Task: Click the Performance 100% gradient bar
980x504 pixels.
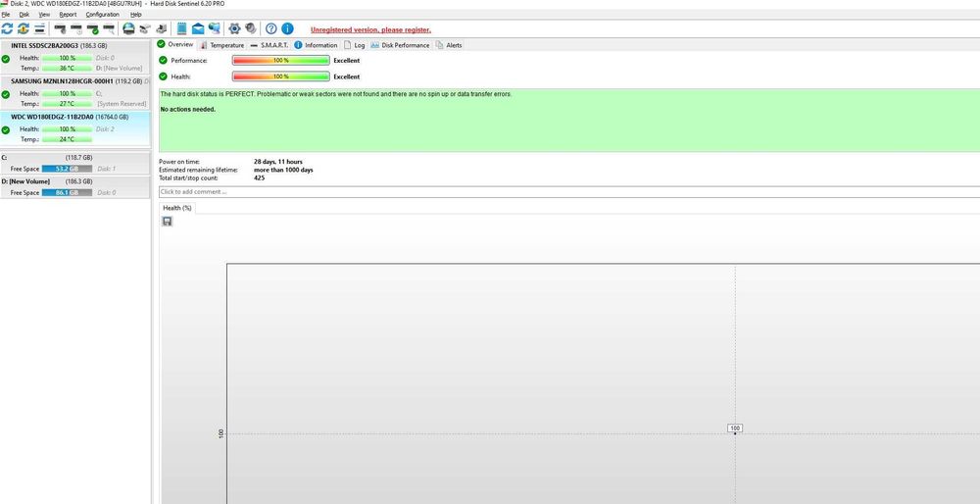Action: (x=280, y=60)
